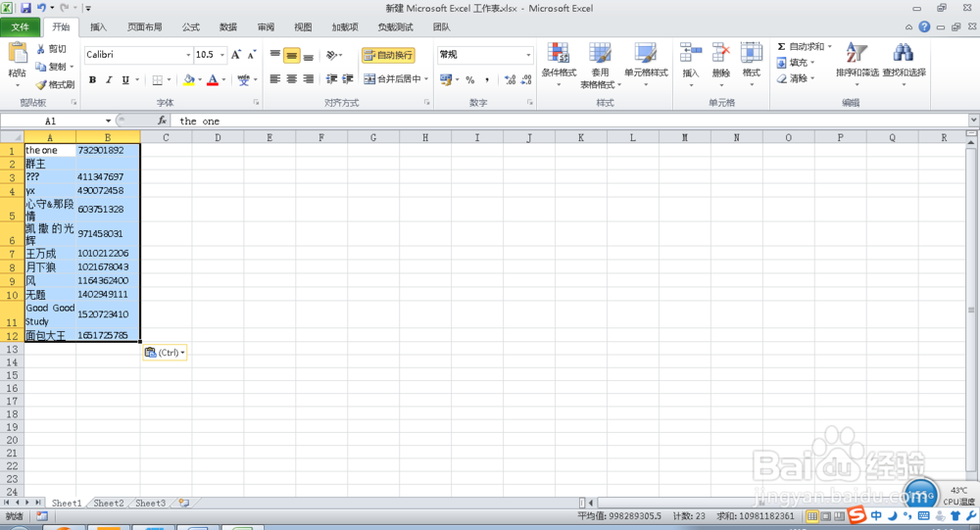The width and height of the screenshot is (980, 530).
Task: Switch to the Insert ribbon tab
Action: pos(98,26)
